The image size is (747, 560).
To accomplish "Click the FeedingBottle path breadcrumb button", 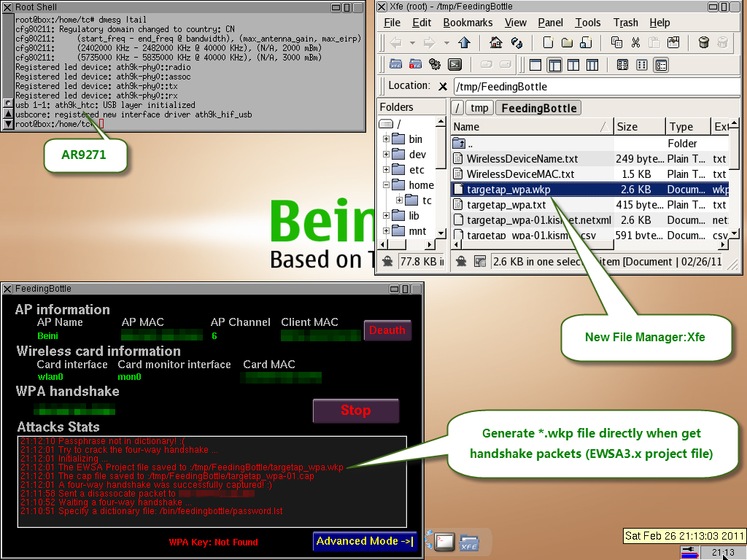I will [x=539, y=108].
